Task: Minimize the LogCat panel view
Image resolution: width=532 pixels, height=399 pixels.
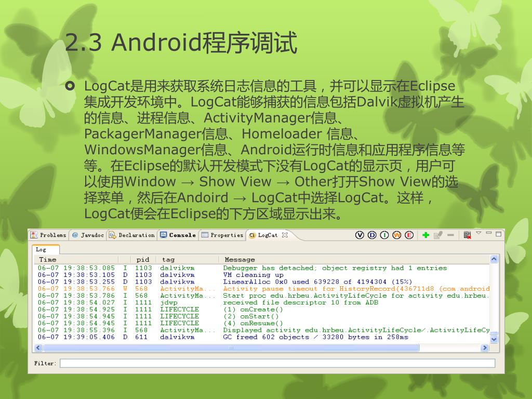Action: 489,233
